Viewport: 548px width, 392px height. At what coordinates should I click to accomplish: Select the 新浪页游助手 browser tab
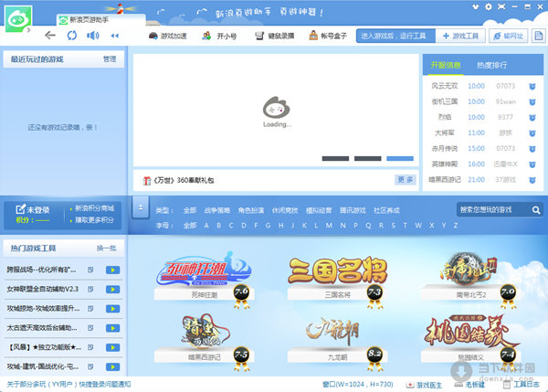(x=101, y=20)
